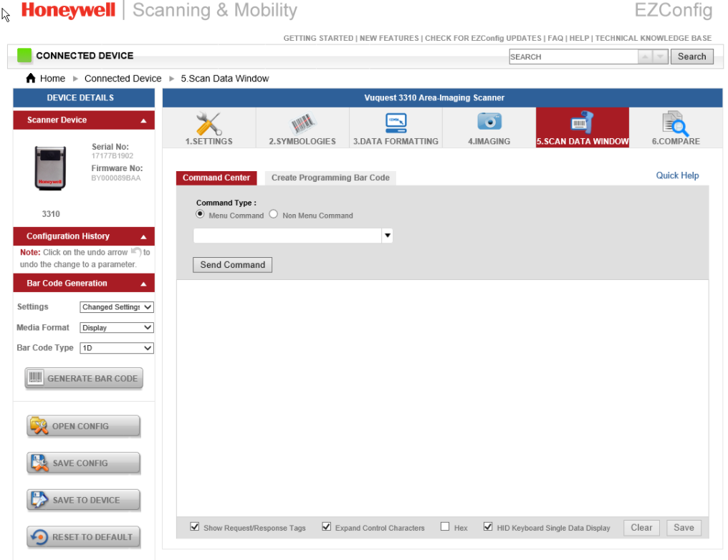Open the 2.Symbologies barcode icon
This screenshot has width=728, height=560.
[302, 123]
